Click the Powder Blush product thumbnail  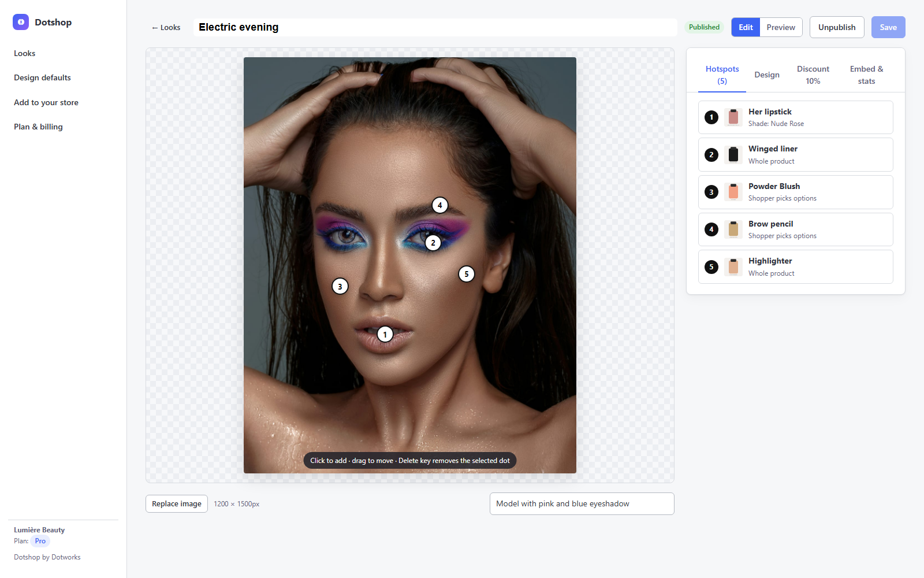point(733,192)
